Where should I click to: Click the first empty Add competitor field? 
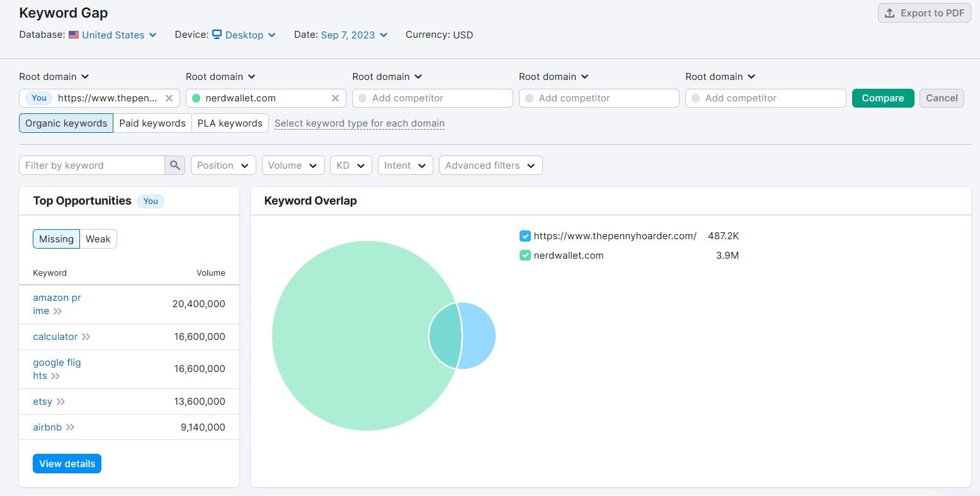[x=433, y=98]
